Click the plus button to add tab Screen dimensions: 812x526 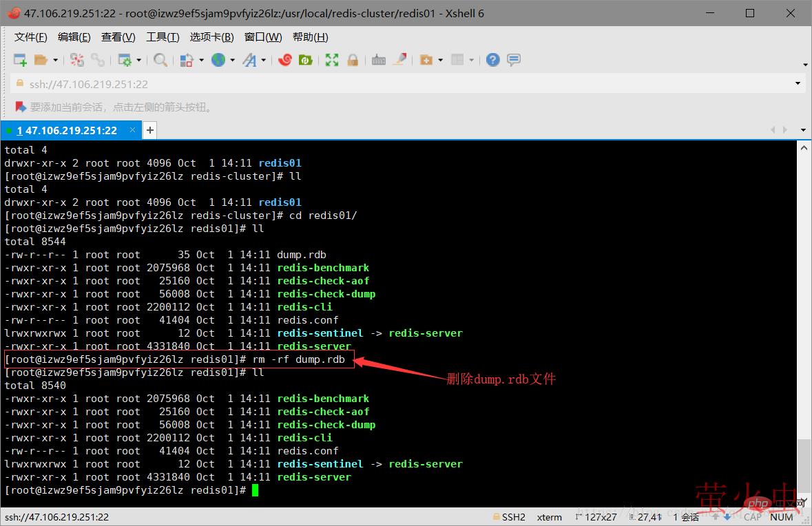pos(149,130)
